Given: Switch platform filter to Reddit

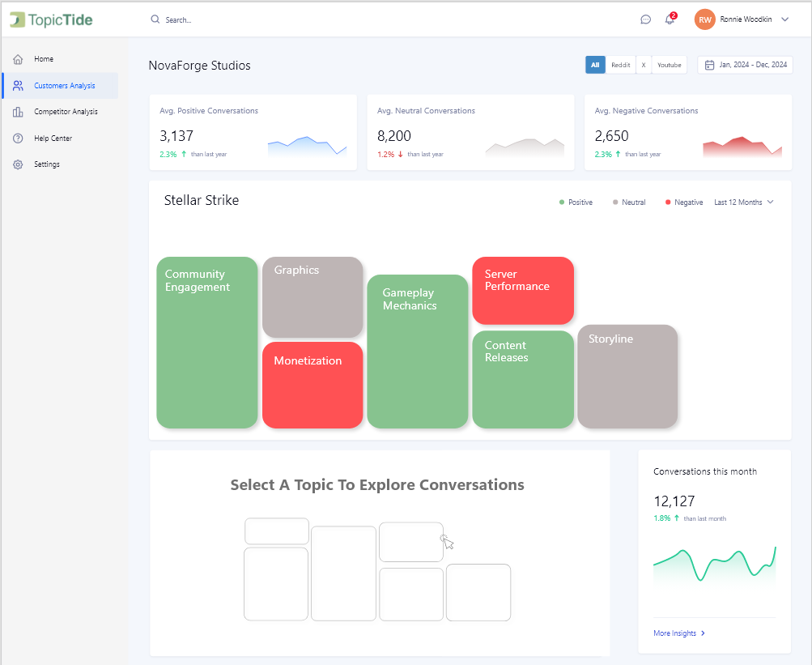Looking at the screenshot, I should coord(620,65).
